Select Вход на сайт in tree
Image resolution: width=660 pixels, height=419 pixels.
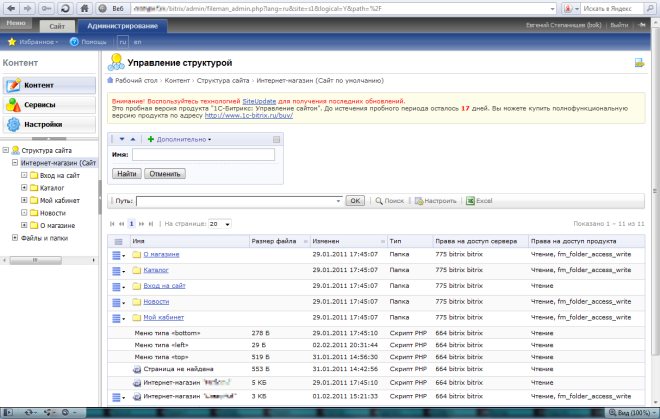point(59,175)
